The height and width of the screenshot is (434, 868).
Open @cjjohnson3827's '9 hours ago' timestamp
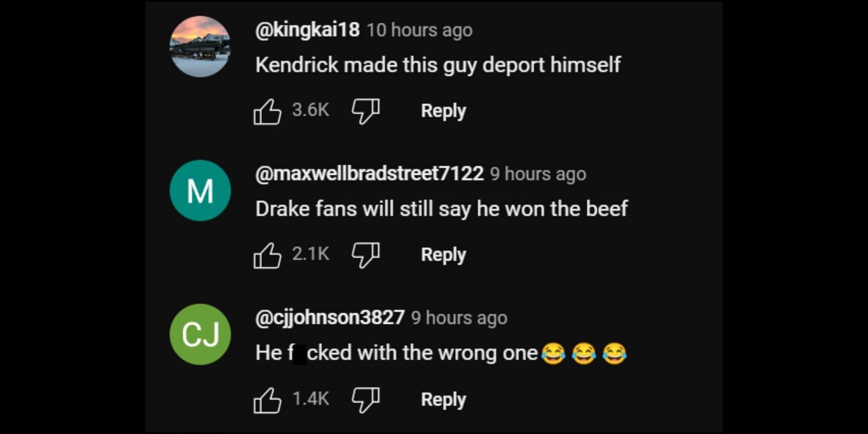pos(459,318)
